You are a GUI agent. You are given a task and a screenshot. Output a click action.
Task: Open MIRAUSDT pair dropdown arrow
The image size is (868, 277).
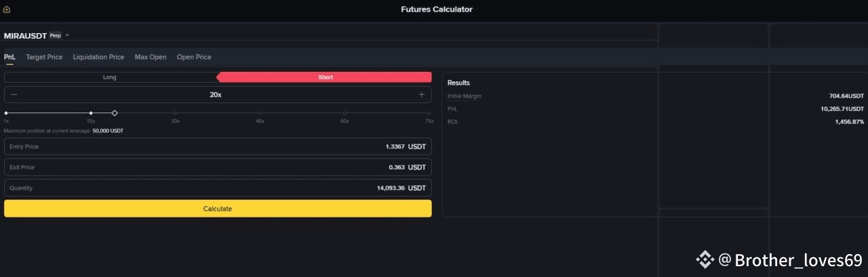[67, 35]
